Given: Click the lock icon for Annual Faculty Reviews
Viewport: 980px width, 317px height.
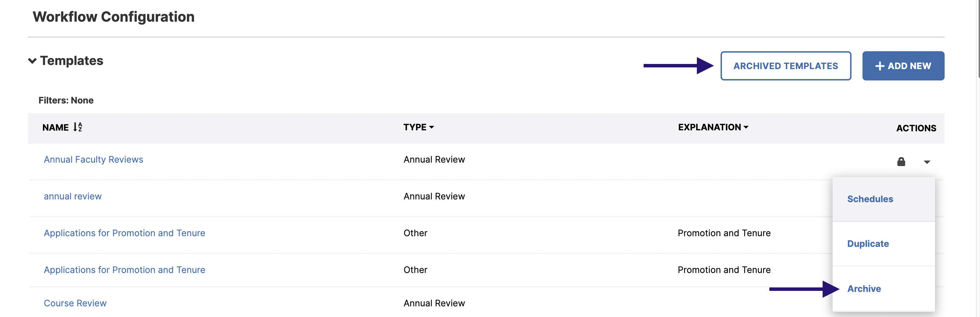Looking at the screenshot, I should [x=901, y=162].
